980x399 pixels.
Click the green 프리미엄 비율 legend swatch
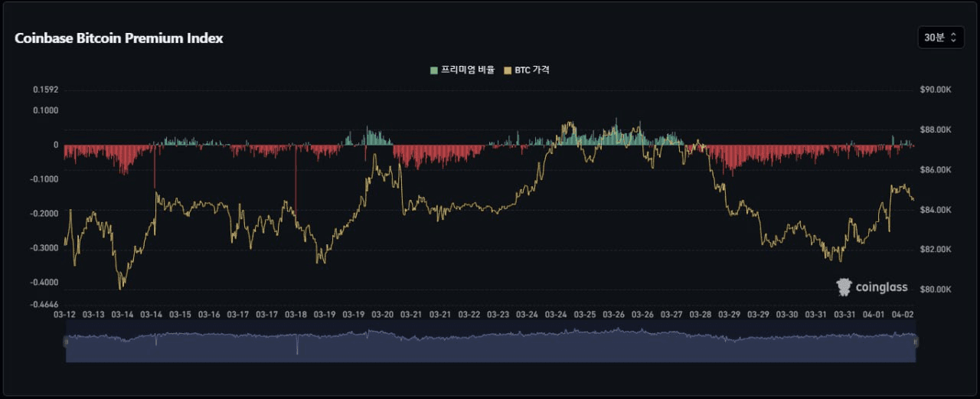[x=434, y=70]
